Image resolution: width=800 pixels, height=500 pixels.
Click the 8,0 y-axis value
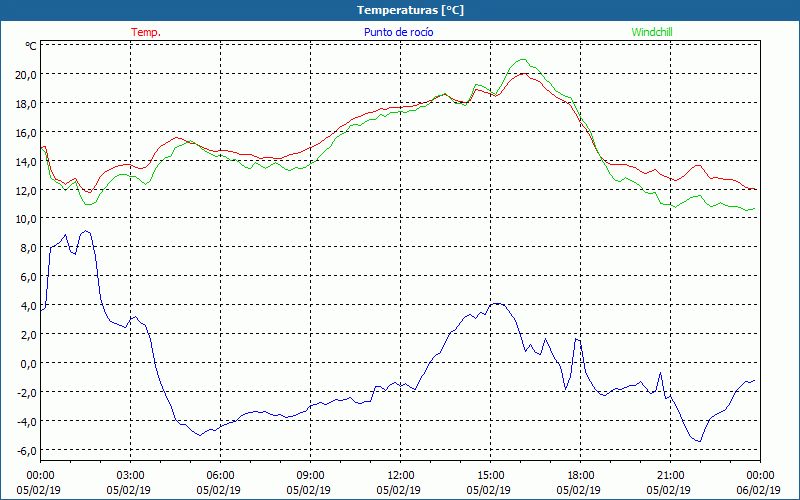point(29,248)
